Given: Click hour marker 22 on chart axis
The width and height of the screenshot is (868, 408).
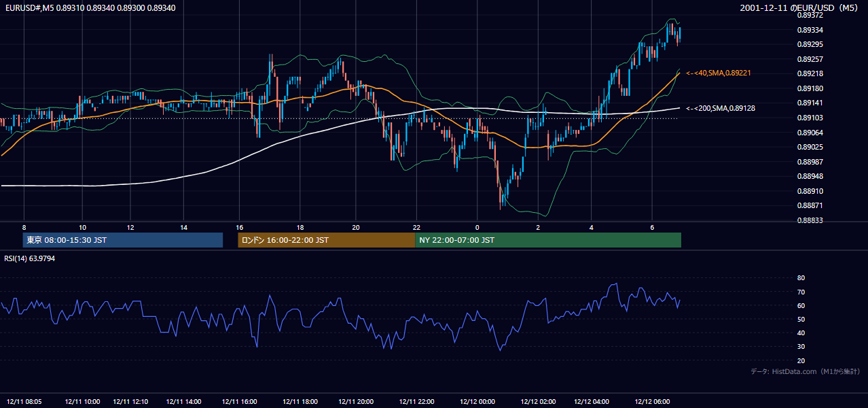Looking at the screenshot, I should click(417, 227).
